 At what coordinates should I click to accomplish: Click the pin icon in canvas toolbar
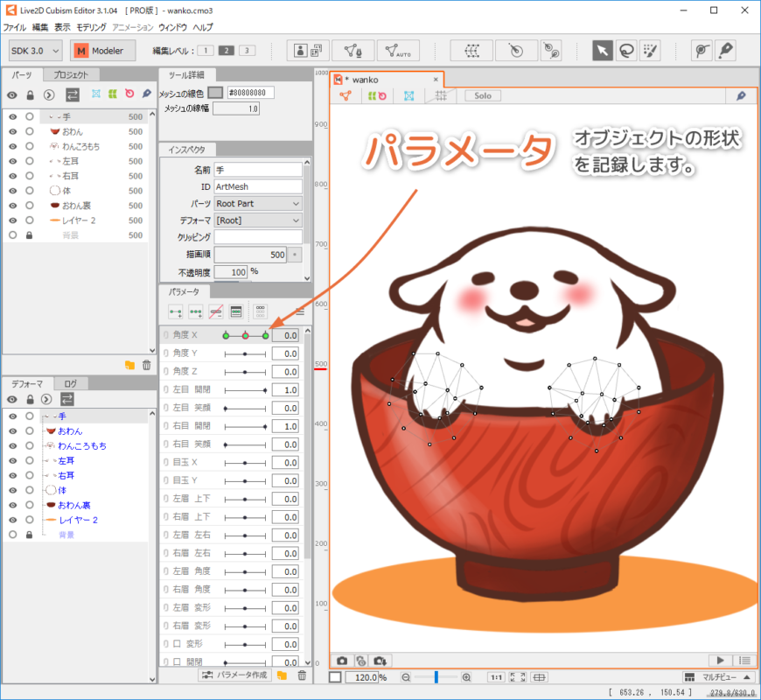pyautogui.click(x=741, y=95)
